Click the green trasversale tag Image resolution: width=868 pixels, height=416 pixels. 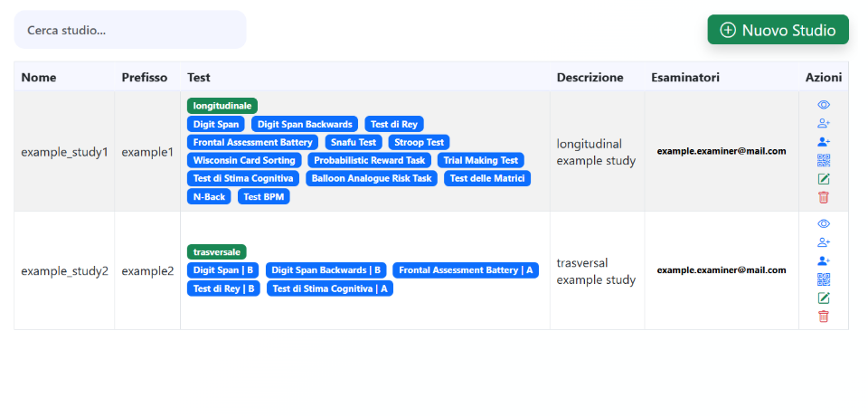(x=217, y=251)
